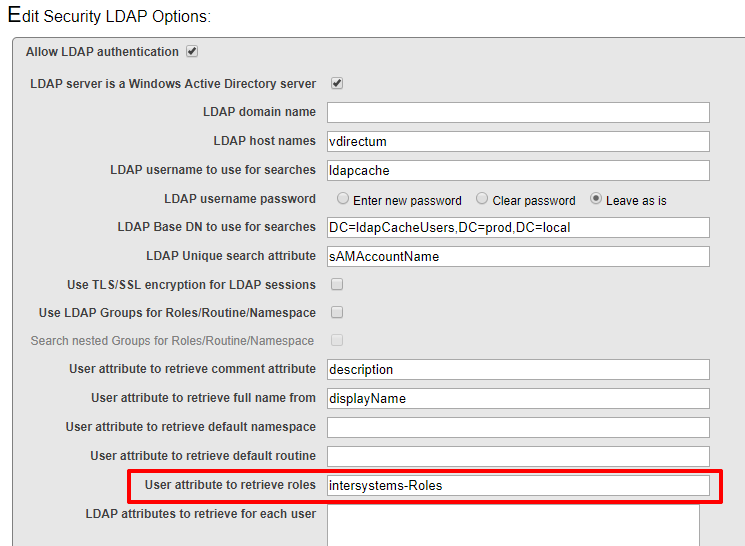Select Clear password radio option
This screenshot has height=546, width=745.
pyautogui.click(x=482, y=199)
